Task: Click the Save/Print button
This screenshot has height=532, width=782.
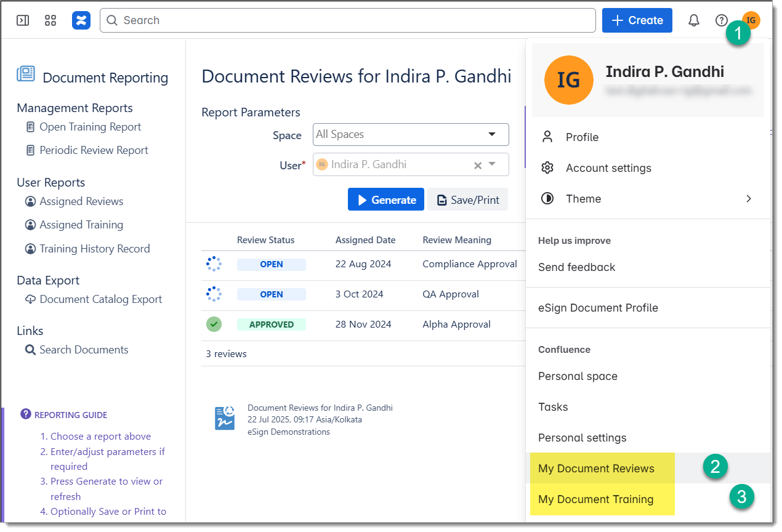Action: [468, 199]
